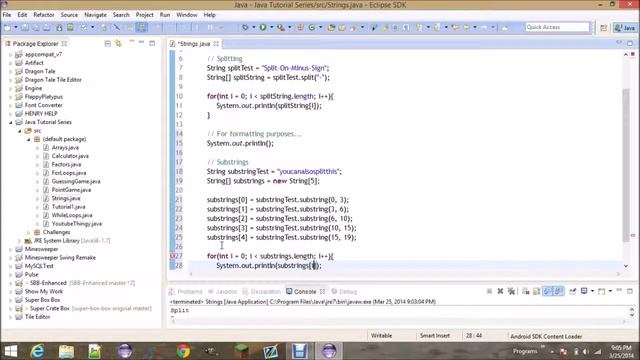Click error marker on line 27
Viewport: 640px width, 360px height.
[172, 256]
